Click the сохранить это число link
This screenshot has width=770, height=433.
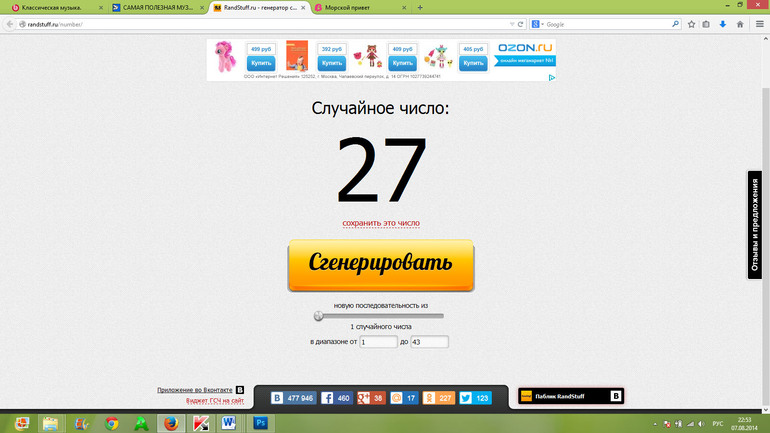[x=381, y=223]
